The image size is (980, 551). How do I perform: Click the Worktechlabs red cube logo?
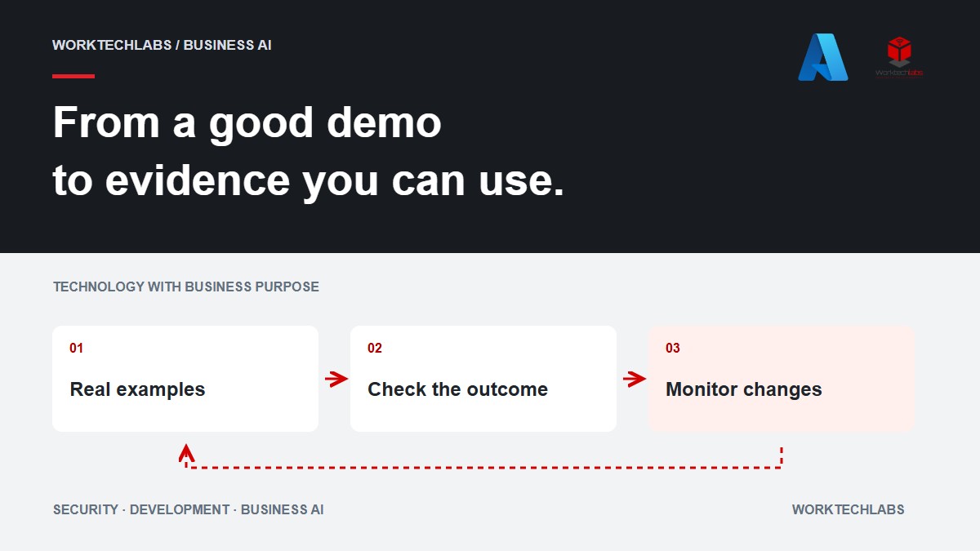pyautogui.click(x=899, y=57)
